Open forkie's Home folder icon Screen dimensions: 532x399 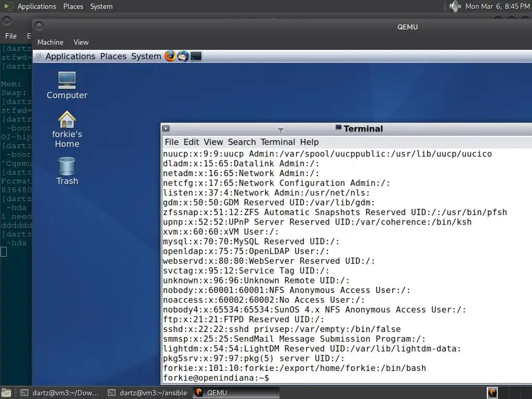coord(67,129)
